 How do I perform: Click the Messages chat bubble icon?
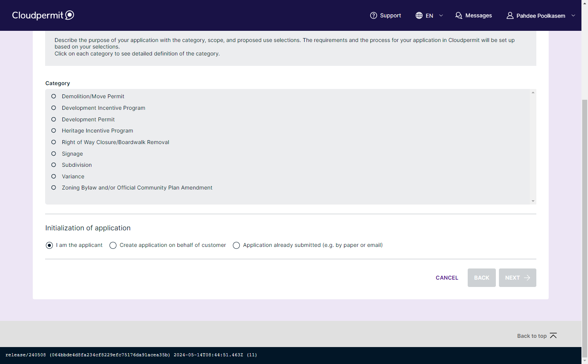(458, 15)
